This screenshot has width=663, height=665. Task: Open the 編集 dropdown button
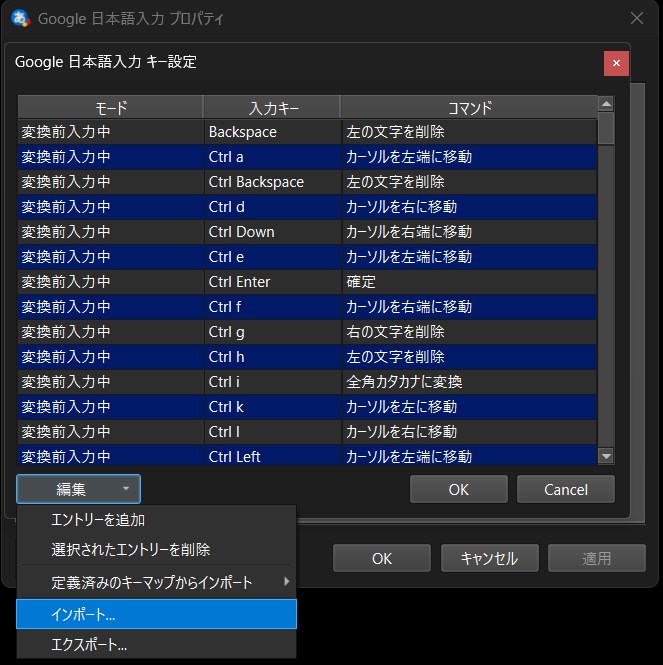pyautogui.click(x=79, y=489)
